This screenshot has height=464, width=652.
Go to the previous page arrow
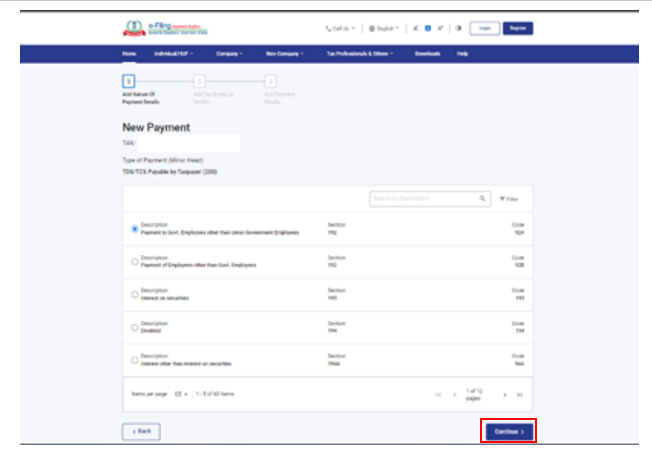tap(454, 395)
